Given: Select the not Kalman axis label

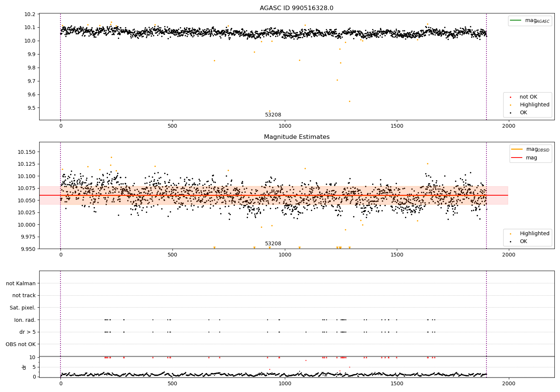Looking at the screenshot, I should [21, 283].
